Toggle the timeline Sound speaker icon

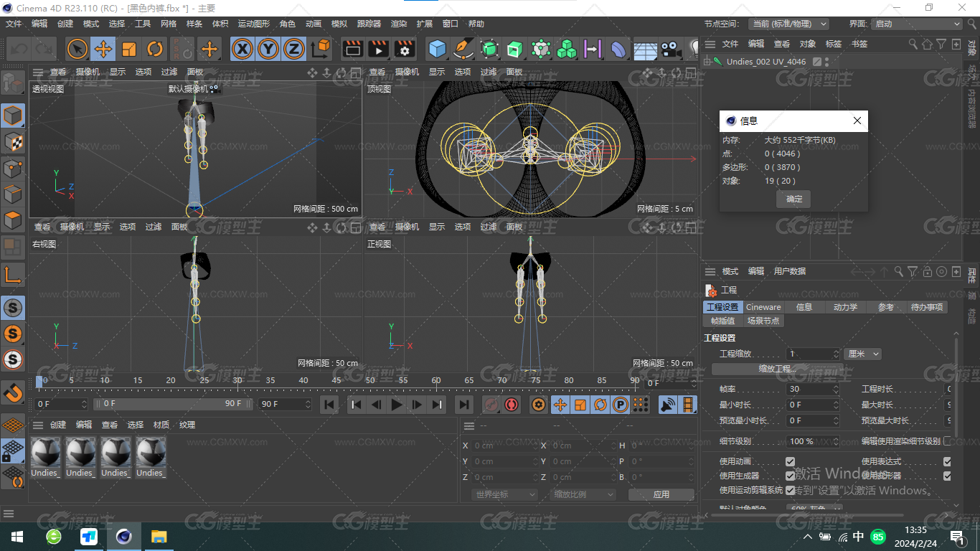(668, 405)
